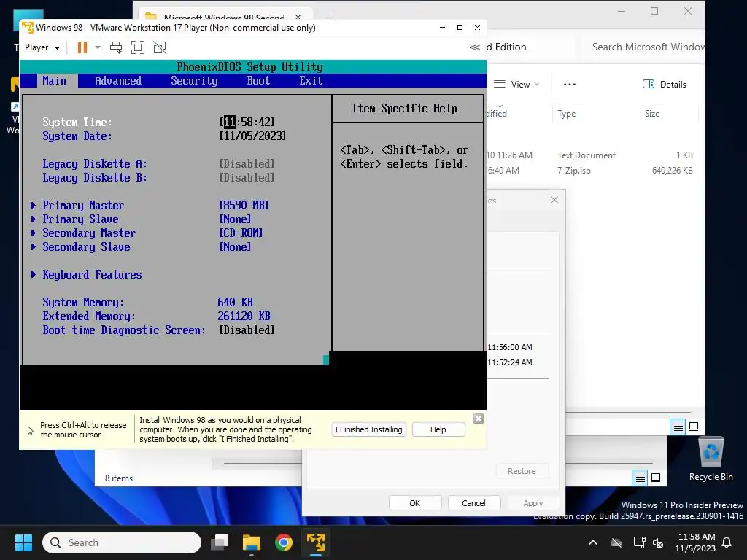The width and height of the screenshot is (747, 560).
Task: Toggle the Details pane in File Explorer
Action: tap(665, 85)
